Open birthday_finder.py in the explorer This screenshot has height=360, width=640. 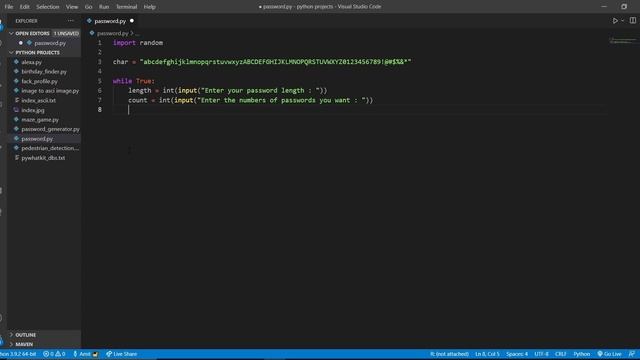(x=44, y=71)
